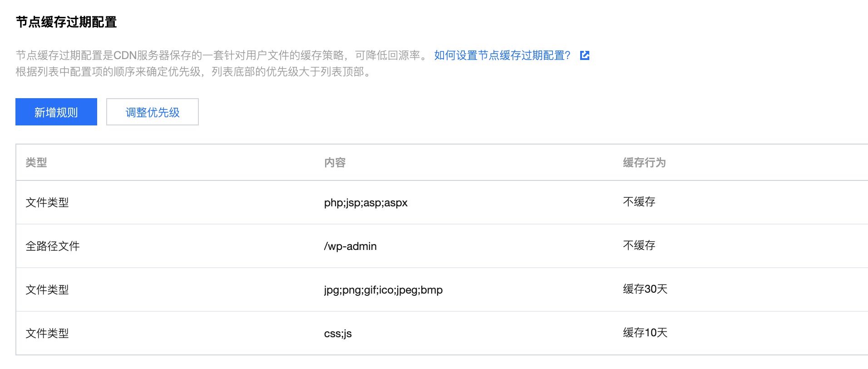Click 不缓存 in the php;jsp;asp;aspx row
868x369 pixels.
pyautogui.click(x=639, y=202)
